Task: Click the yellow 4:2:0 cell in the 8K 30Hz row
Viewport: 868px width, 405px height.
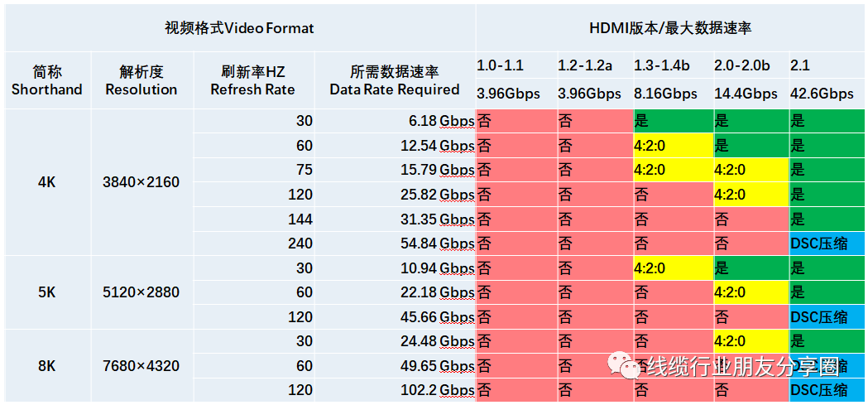Action: [750, 341]
